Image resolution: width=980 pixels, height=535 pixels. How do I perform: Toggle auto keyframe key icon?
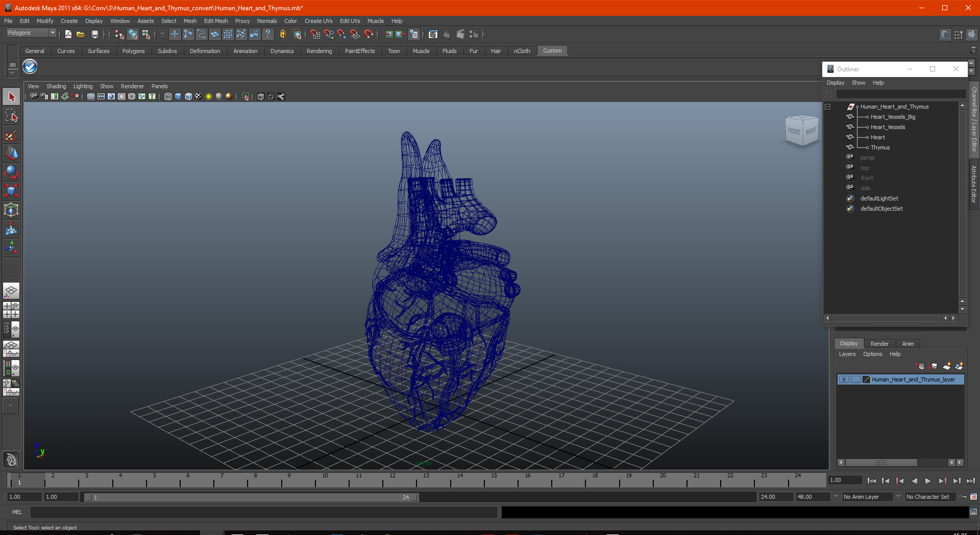click(962, 497)
